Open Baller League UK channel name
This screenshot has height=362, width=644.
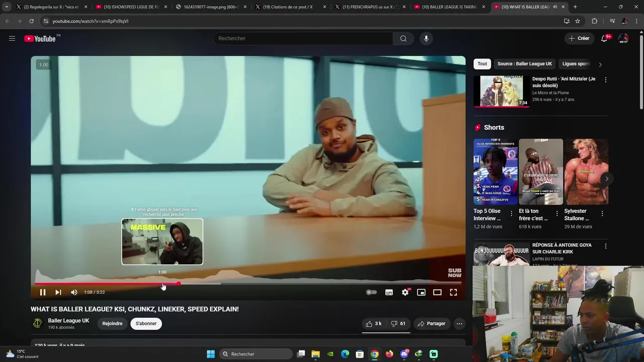68,321
